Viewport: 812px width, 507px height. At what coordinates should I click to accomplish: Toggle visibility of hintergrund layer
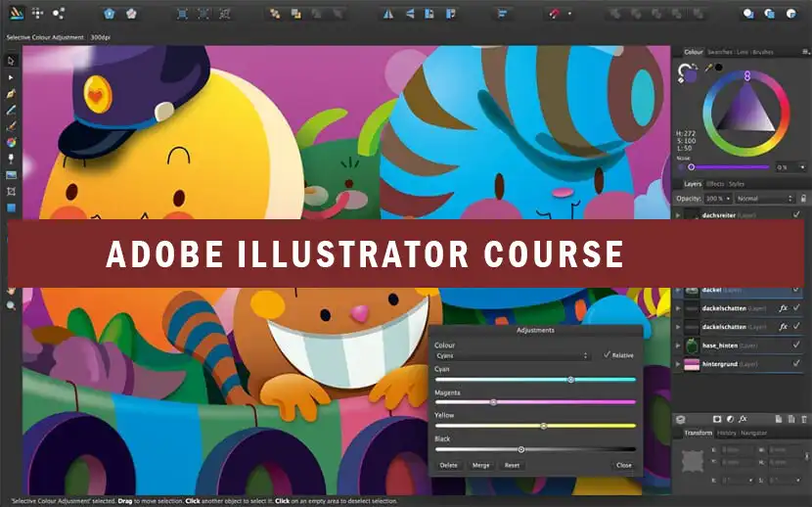click(x=796, y=363)
